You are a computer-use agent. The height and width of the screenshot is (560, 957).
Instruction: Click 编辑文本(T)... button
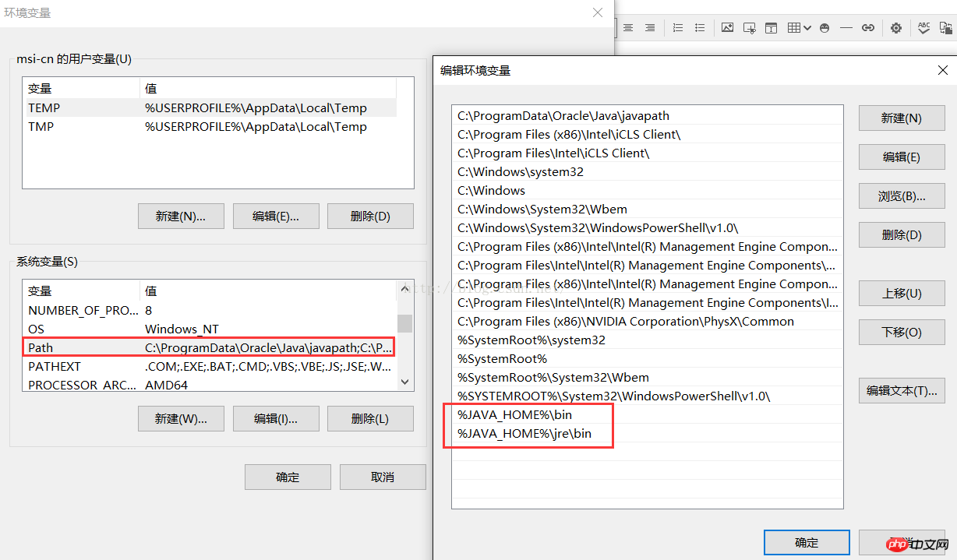(902, 391)
